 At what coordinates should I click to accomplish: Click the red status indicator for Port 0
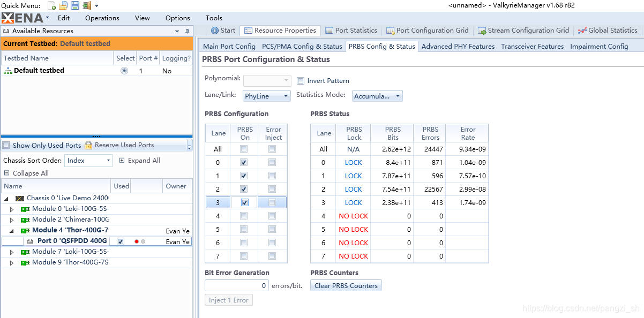click(137, 241)
